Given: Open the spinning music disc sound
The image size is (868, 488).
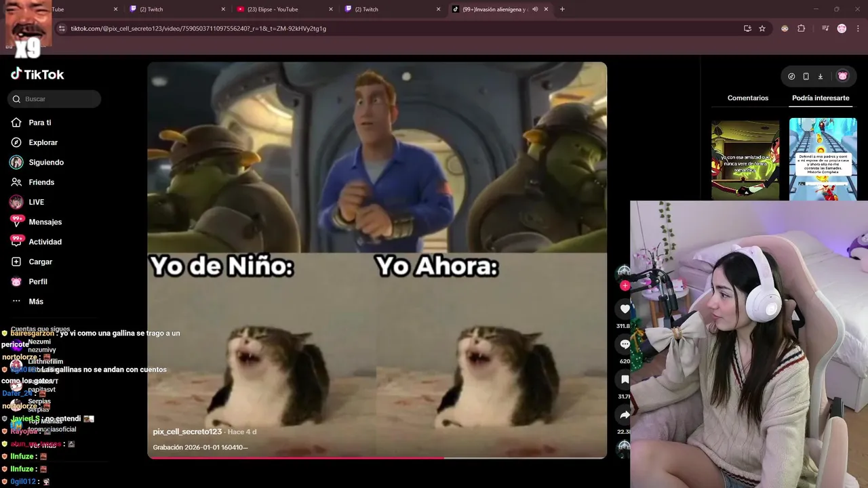Looking at the screenshot, I should [624, 447].
